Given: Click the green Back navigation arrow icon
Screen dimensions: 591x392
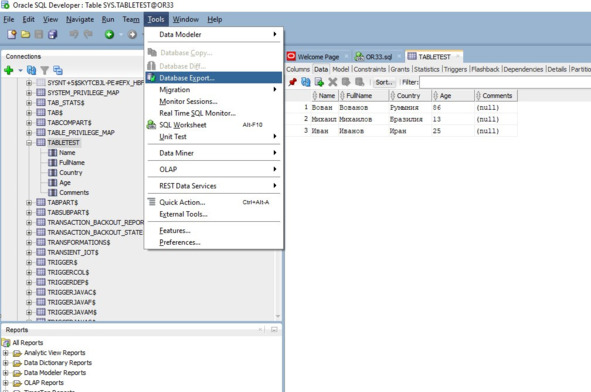Looking at the screenshot, I should (x=109, y=34).
